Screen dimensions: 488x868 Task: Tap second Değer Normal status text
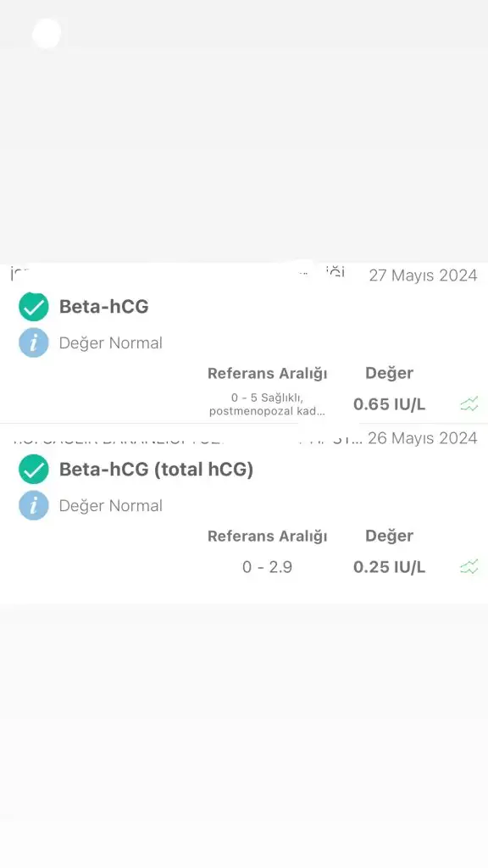tap(111, 505)
